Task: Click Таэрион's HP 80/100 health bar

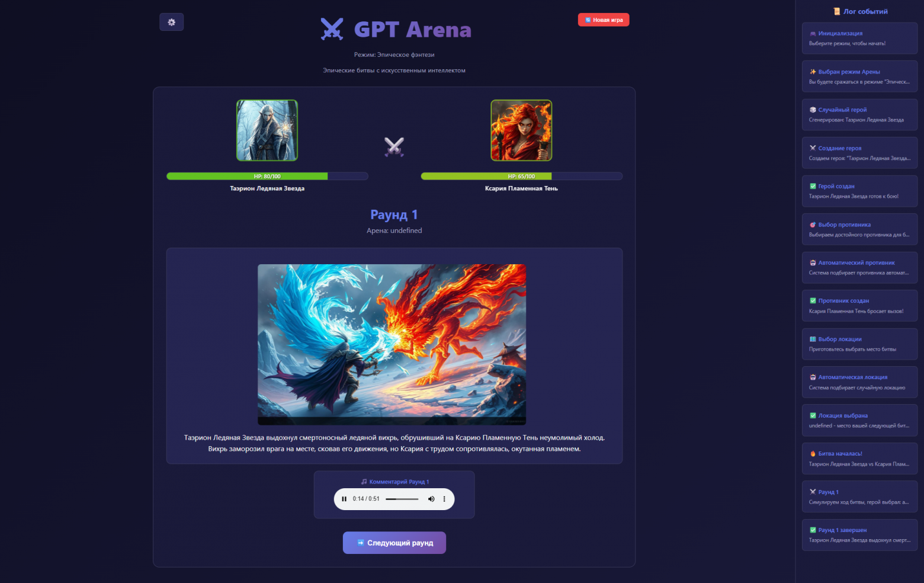Action: tap(267, 176)
